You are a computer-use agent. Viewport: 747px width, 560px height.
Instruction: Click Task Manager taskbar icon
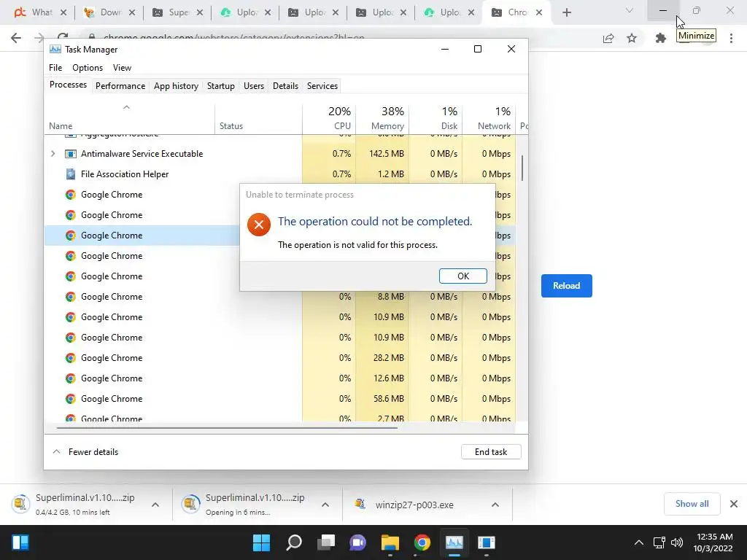[454, 542]
